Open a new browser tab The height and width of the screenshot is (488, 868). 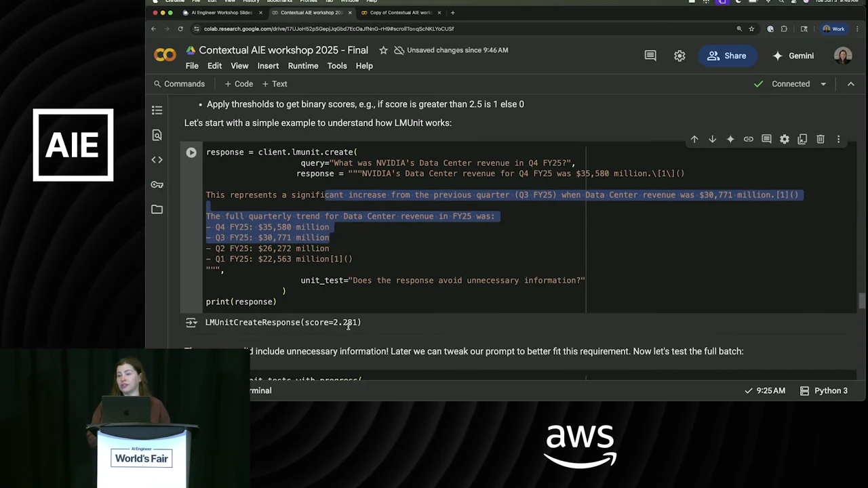[x=453, y=12]
